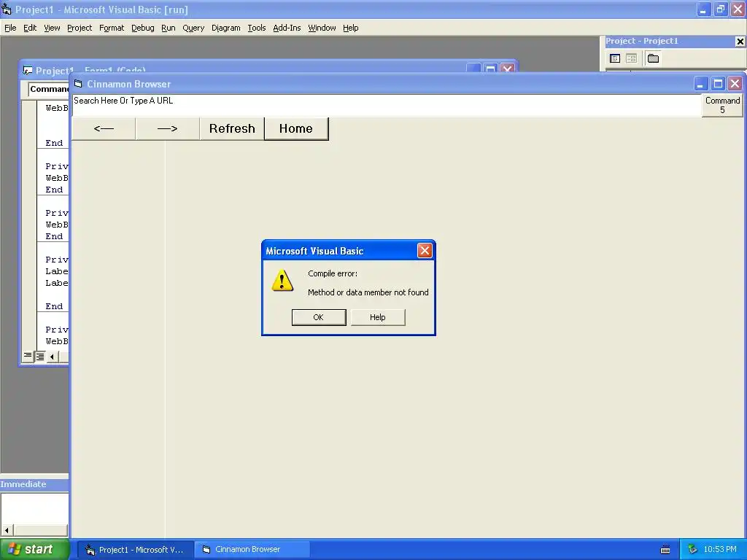The width and height of the screenshot is (747, 560).
Task: Click OK in the compile error dialog
Action: (319, 317)
